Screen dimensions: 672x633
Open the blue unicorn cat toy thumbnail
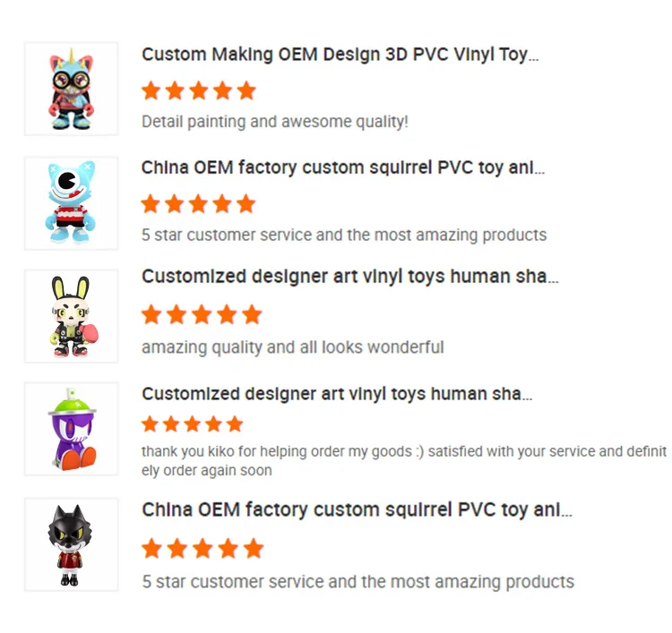coord(71,89)
